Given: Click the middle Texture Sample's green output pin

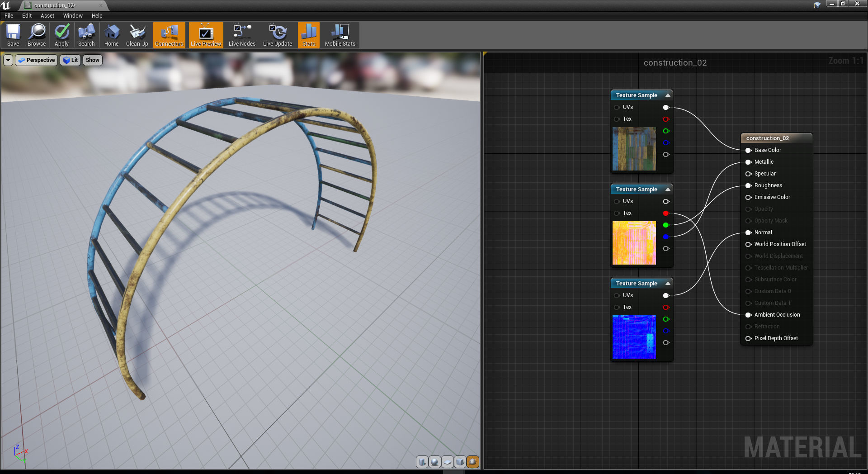Looking at the screenshot, I should tap(666, 225).
